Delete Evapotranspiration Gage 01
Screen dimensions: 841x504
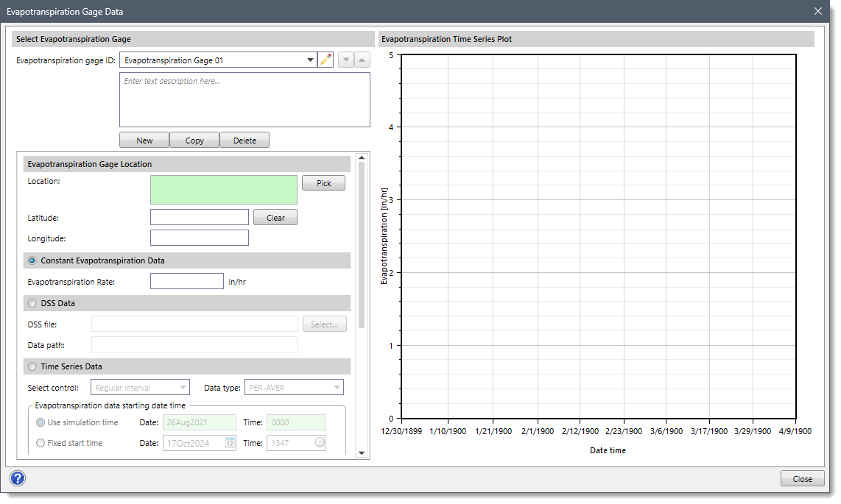(244, 140)
